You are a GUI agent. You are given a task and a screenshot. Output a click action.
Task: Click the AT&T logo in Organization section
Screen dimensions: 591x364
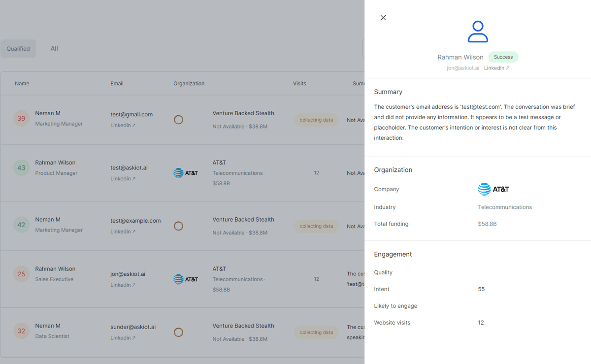click(493, 189)
